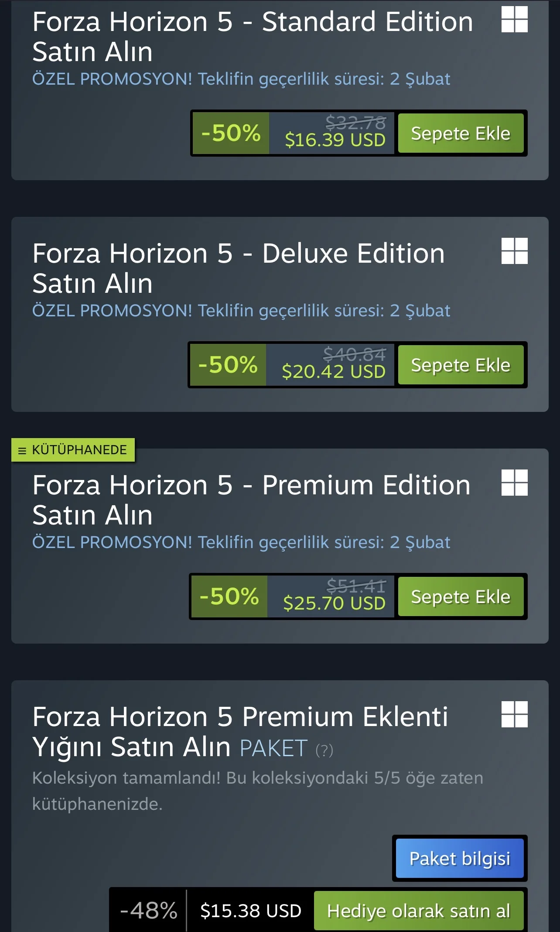
Task: Click Windows icon beside Premium Eklenti Yığını
Action: point(514,714)
